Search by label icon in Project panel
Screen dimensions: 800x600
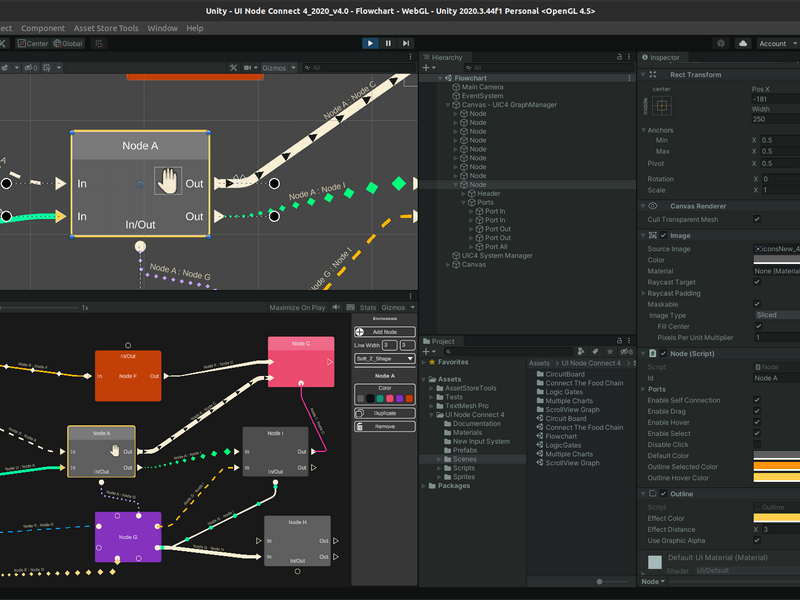point(595,352)
